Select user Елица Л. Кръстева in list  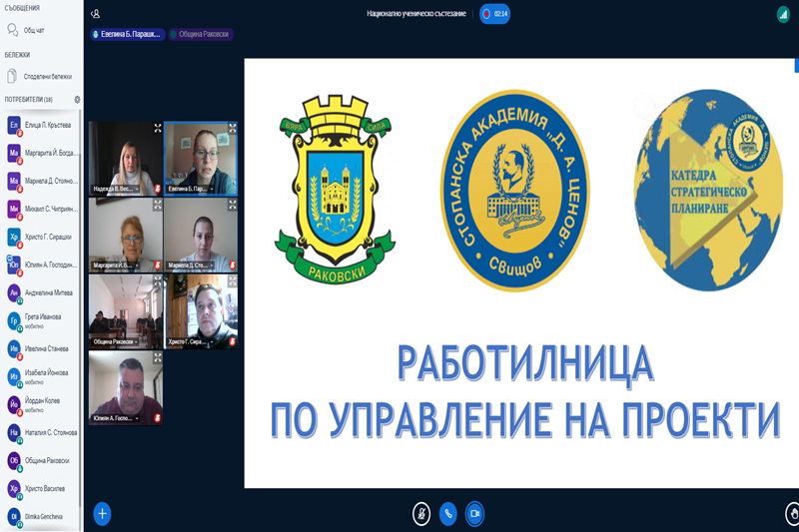[42, 125]
